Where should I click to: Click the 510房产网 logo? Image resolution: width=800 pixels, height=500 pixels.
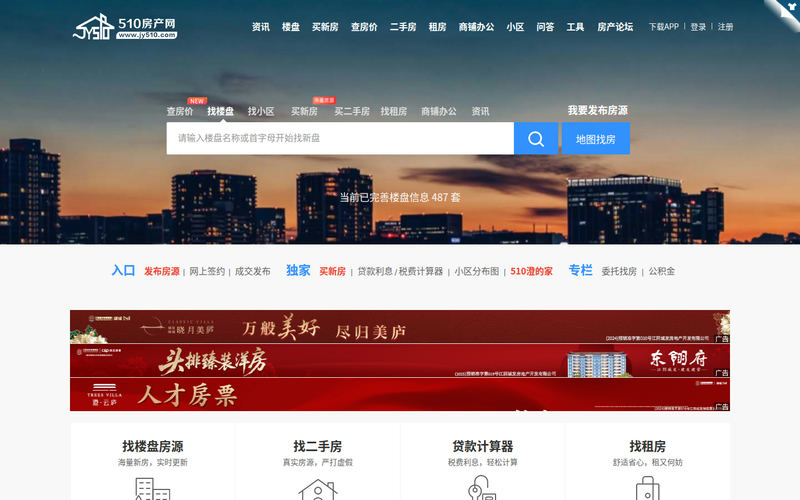click(x=125, y=27)
